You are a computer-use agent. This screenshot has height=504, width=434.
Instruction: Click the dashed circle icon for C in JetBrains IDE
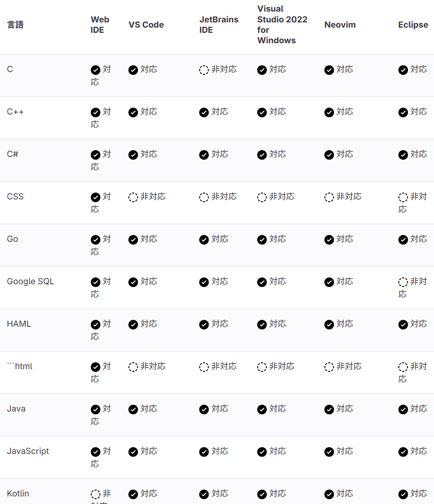pyautogui.click(x=204, y=70)
